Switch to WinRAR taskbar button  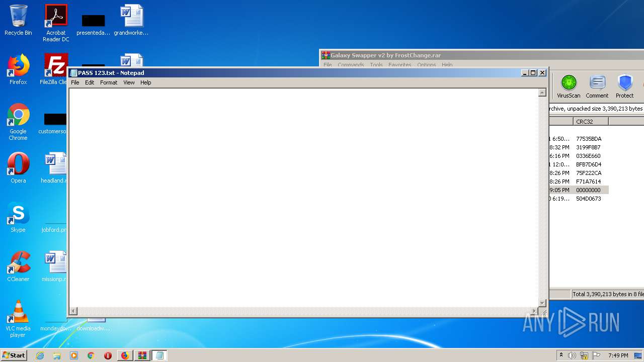142,355
